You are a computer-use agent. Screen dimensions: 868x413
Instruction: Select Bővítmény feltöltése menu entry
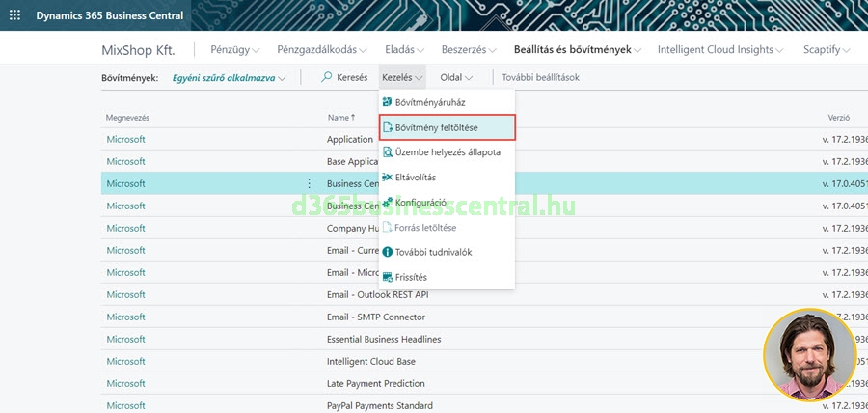tap(448, 127)
